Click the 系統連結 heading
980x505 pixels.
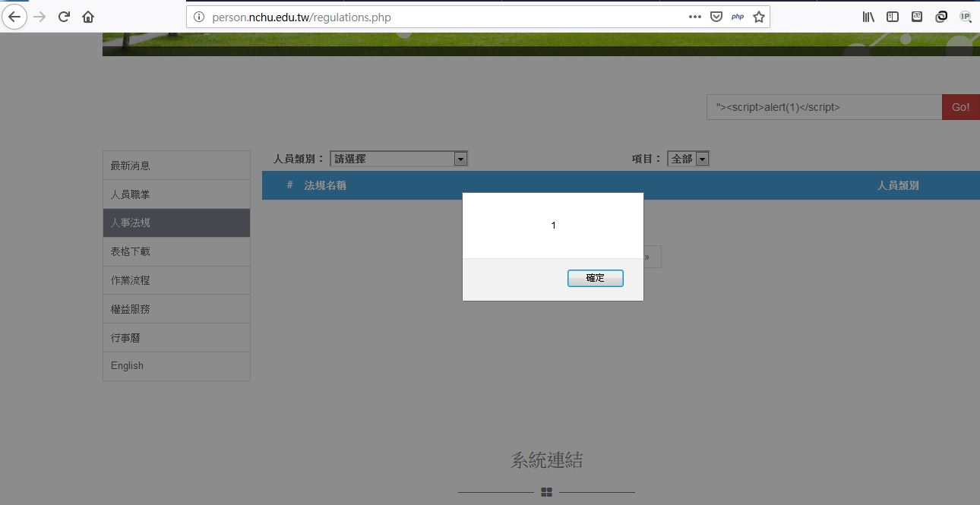[x=547, y=460]
